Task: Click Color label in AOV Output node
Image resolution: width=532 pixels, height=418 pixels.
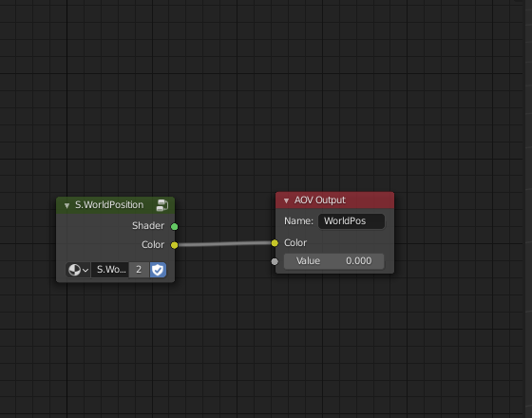Action: (295, 243)
